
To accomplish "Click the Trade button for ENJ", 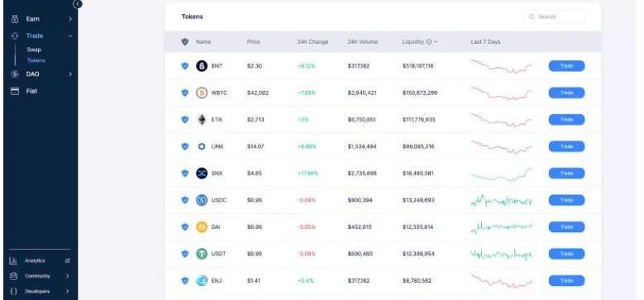I will coord(566,281).
